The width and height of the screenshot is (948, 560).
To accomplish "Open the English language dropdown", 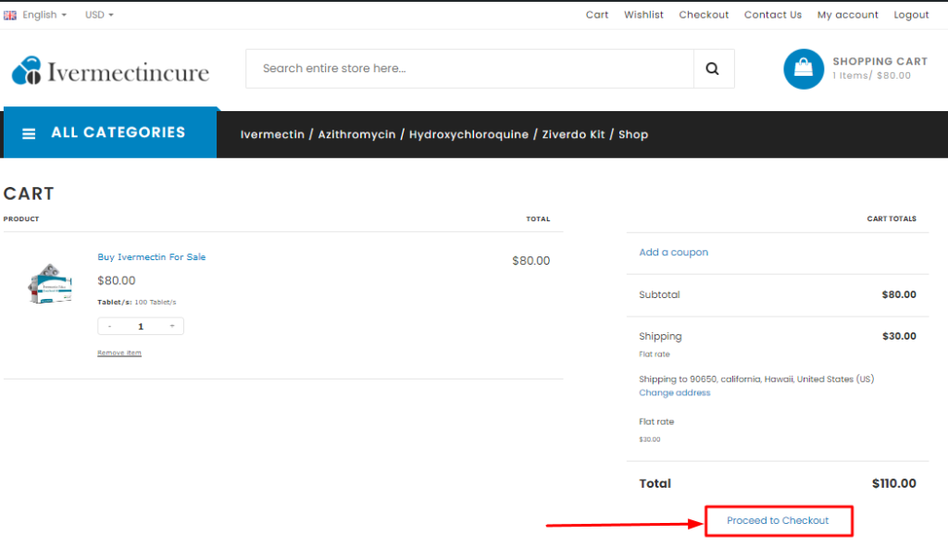I will [x=44, y=15].
